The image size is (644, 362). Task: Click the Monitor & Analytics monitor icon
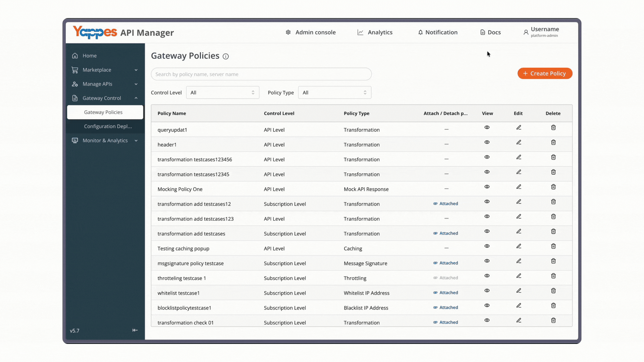(75, 140)
